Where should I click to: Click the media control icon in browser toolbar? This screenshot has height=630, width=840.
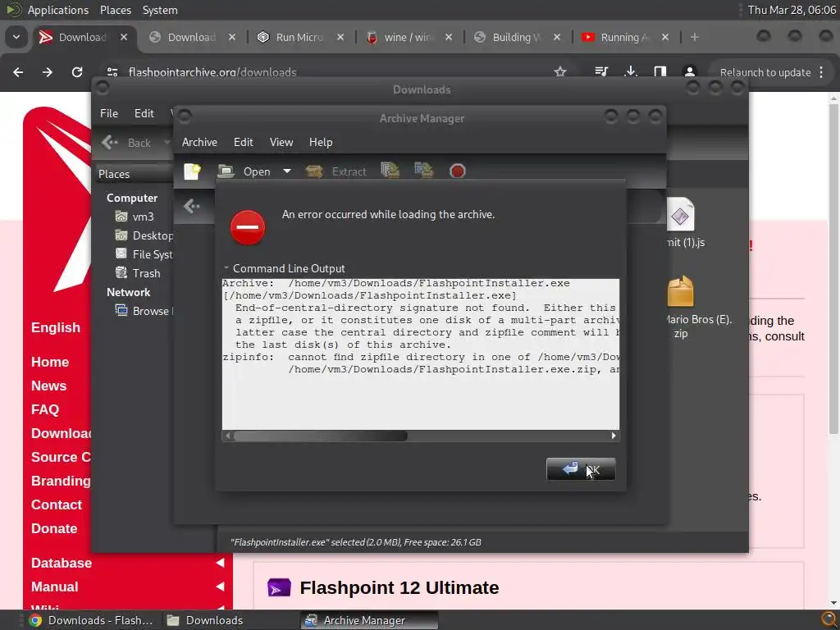click(601, 72)
